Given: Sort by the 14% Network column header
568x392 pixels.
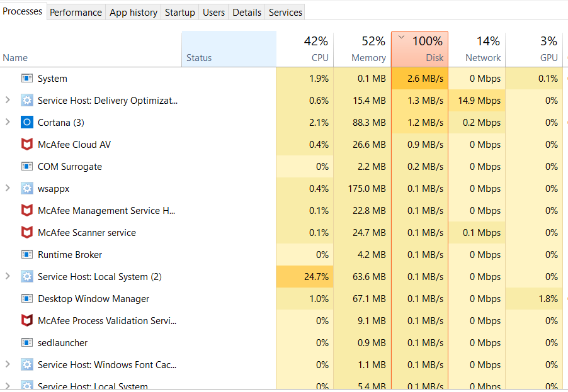Looking at the screenshot, I should click(x=477, y=49).
